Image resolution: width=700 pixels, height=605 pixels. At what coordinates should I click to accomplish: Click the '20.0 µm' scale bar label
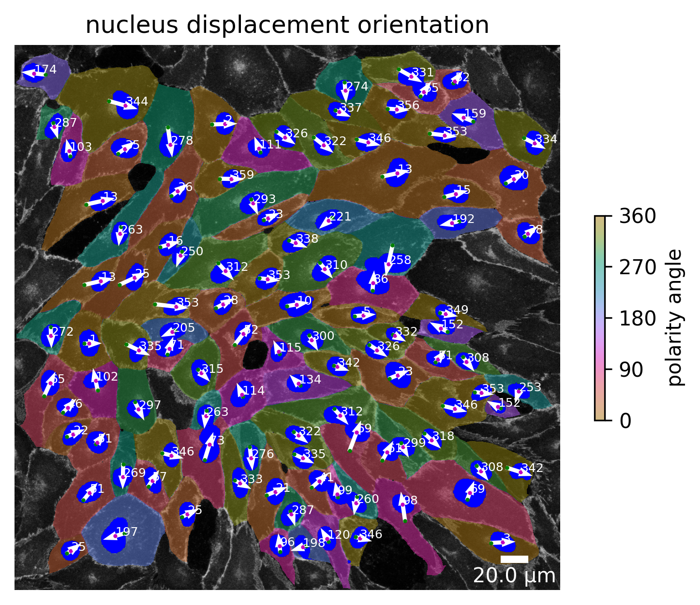[514, 576]
